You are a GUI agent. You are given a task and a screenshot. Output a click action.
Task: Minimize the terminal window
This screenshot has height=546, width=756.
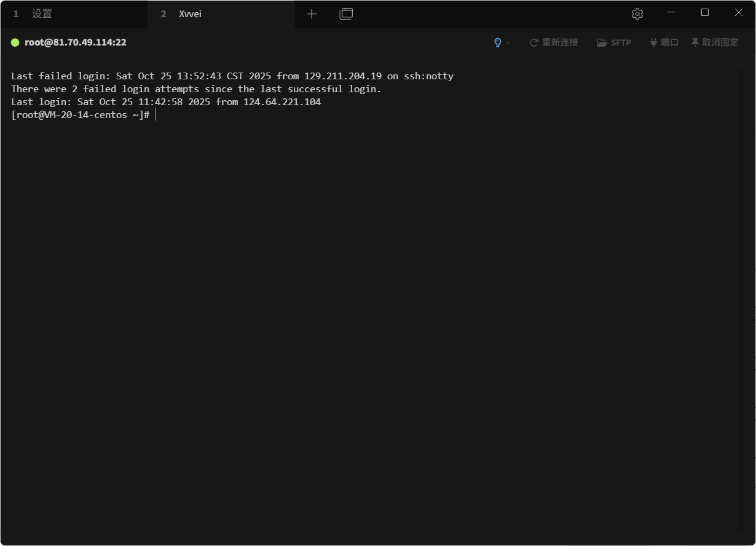click(x=671, y=12)
